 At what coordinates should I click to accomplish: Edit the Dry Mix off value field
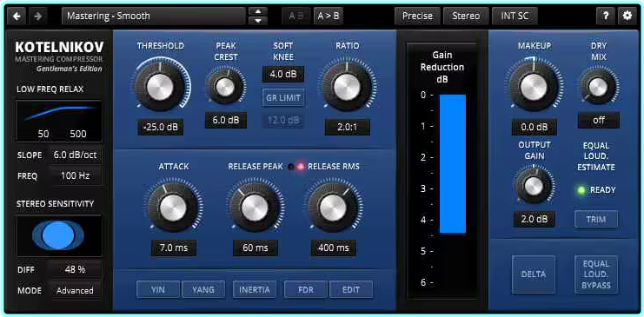[599, 121]
